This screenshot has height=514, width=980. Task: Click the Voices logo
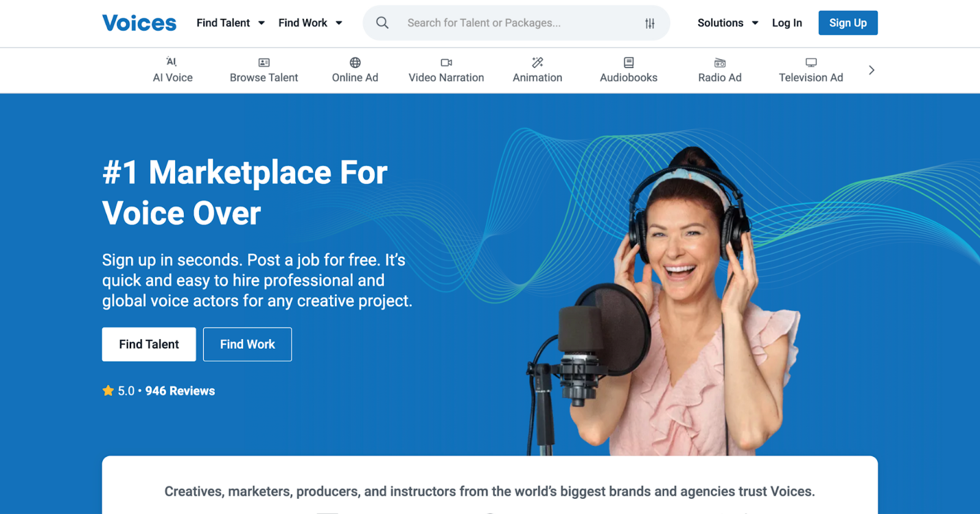pos(139,23)
